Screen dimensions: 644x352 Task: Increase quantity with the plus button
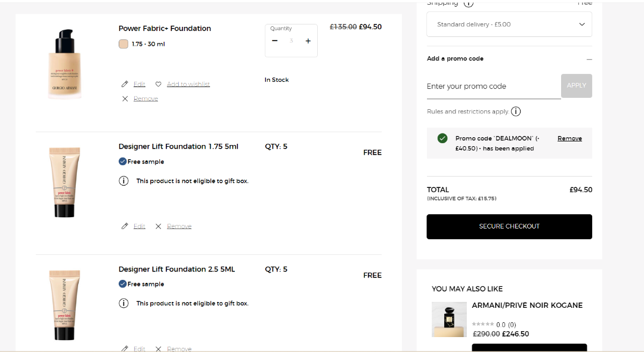(308, 41)
